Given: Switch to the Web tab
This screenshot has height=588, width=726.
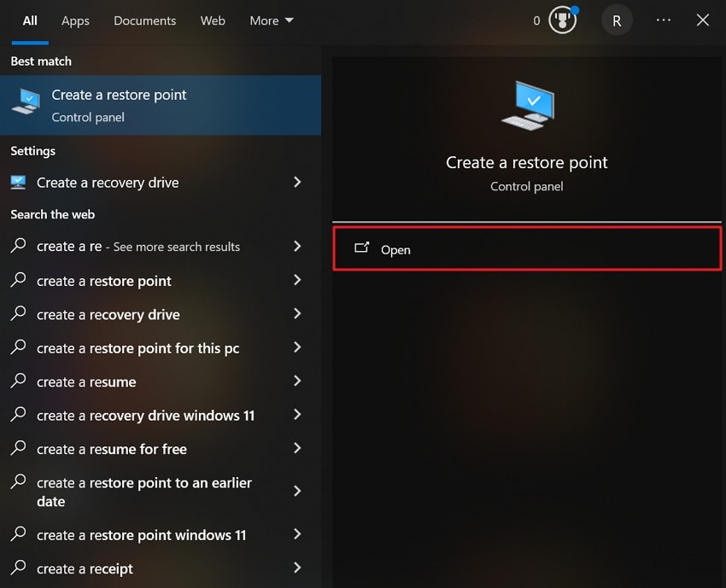Looking at the screenshot, I should [213, 20].
